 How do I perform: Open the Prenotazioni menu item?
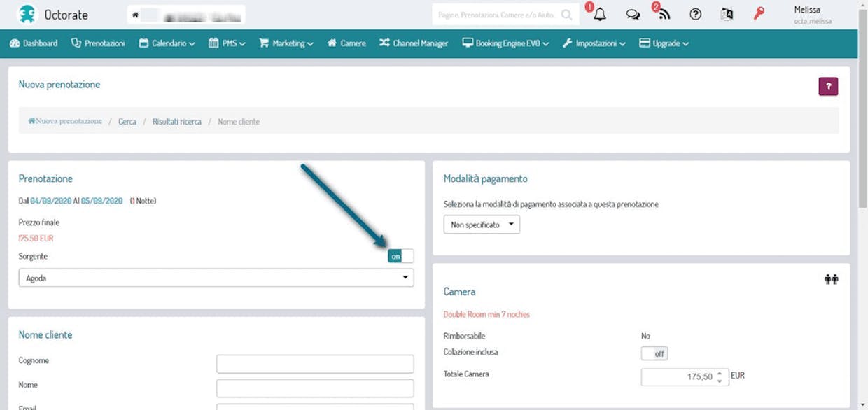(98, 43)
